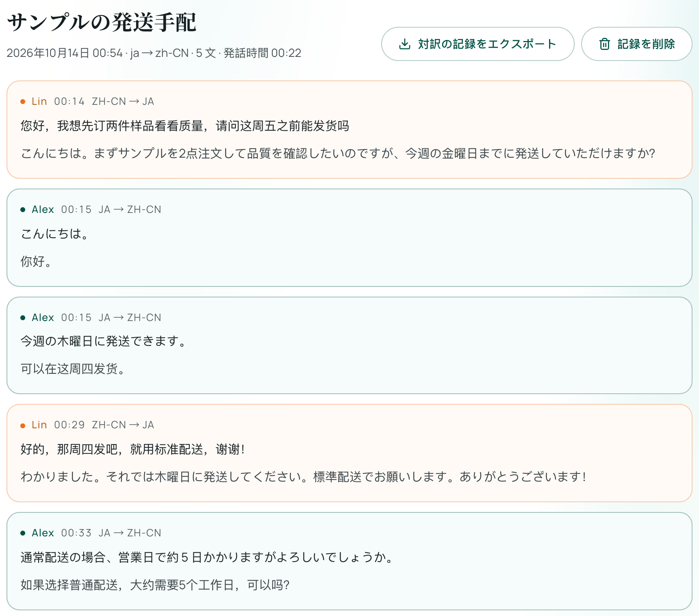
Task: Click the timestamp 00:33
Action: pyautogui.click(x=76, y=533)
